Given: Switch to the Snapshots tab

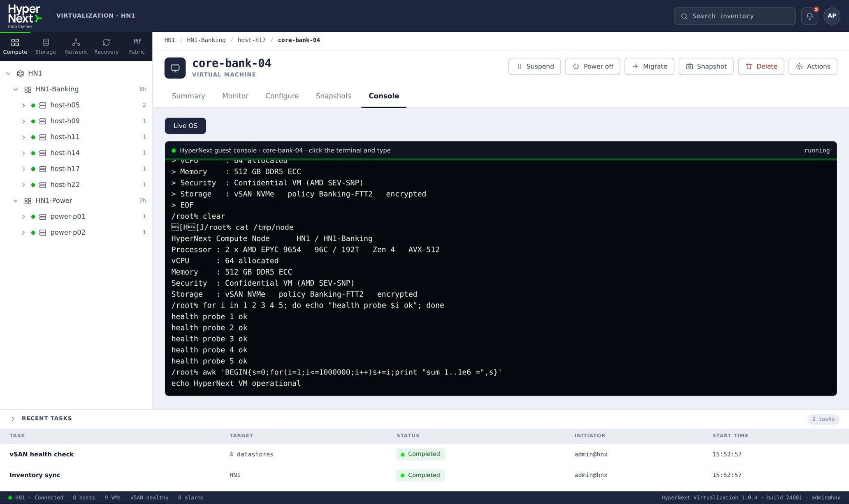Looking at the screenshot, I should (x=334, y=96).
